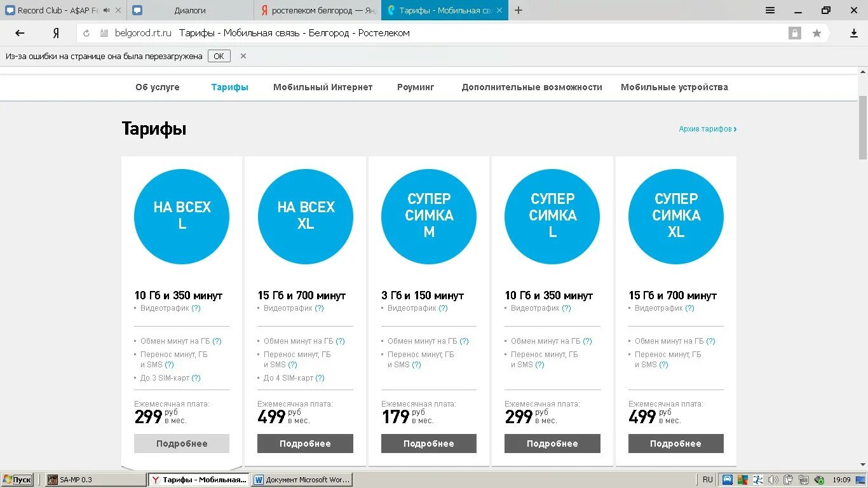Open Обмен минут help for На всех L

pos(217,341)
